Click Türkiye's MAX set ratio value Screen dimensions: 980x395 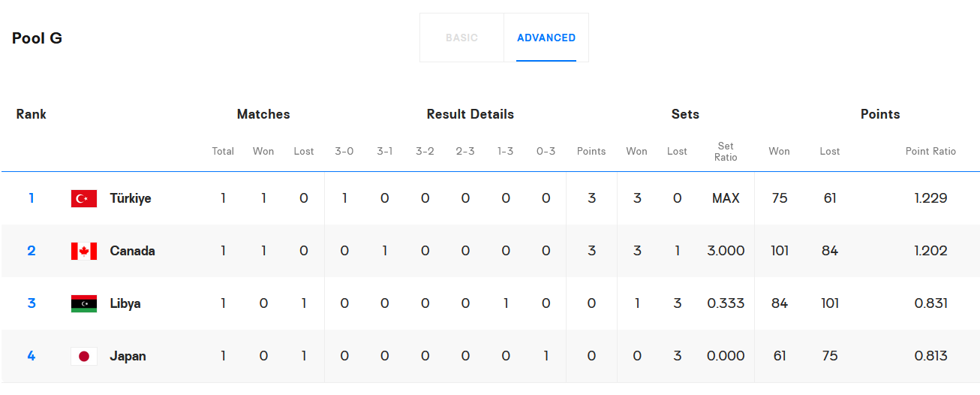pos(726,198)
